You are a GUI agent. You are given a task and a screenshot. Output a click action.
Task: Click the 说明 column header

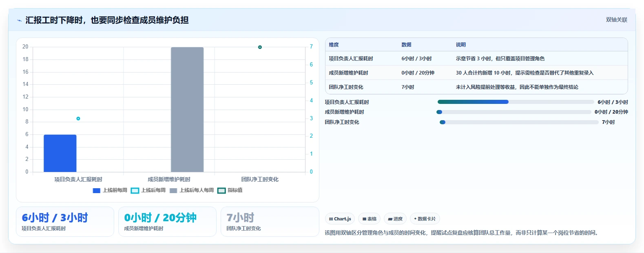461,45
